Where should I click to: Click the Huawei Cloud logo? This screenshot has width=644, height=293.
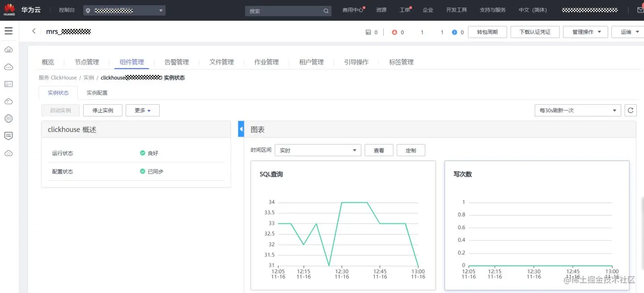click(9, 10)
